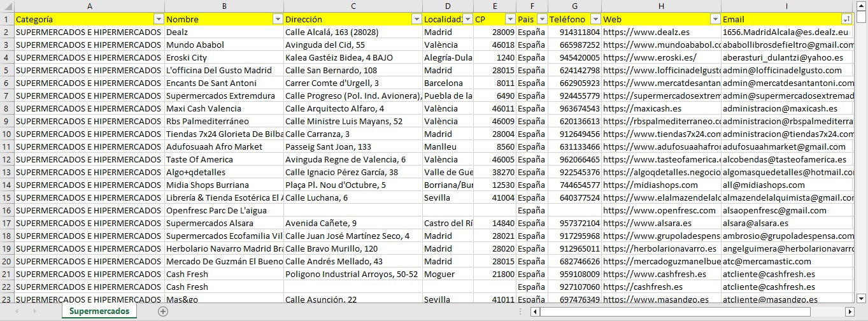Open the https://www.dealz.es link
This screenshot has height=321, width=868.
tap(642, 32)
